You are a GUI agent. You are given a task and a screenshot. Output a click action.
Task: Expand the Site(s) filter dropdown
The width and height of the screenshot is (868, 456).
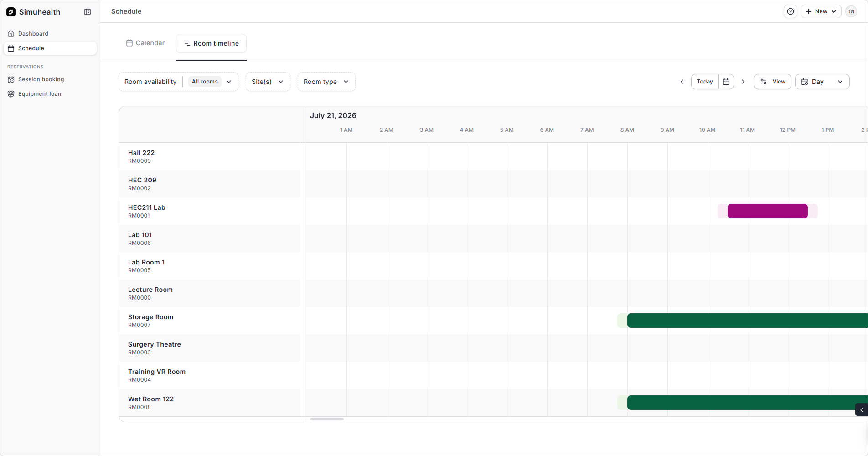(x=268, y=82)
